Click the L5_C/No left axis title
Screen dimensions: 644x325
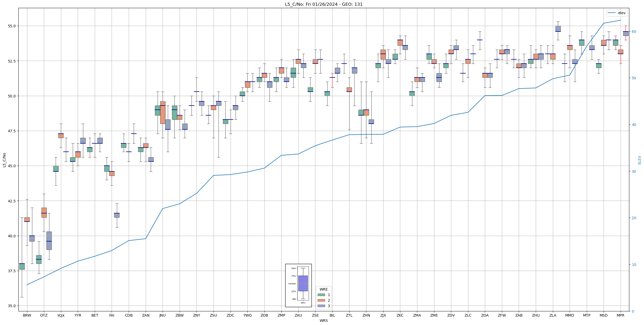tap(4, 160)
